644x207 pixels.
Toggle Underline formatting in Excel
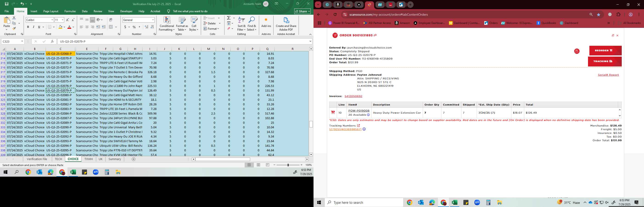click(x=39, y=27)
